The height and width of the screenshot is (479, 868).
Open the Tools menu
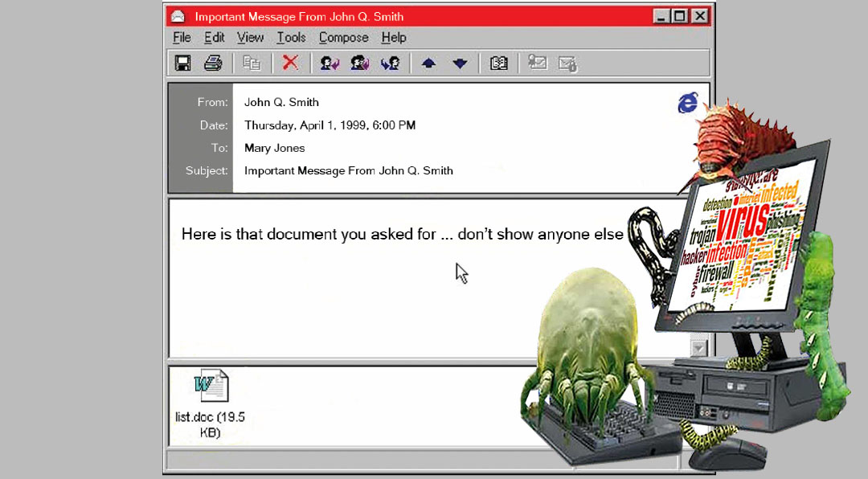click(x=291, y=38)
